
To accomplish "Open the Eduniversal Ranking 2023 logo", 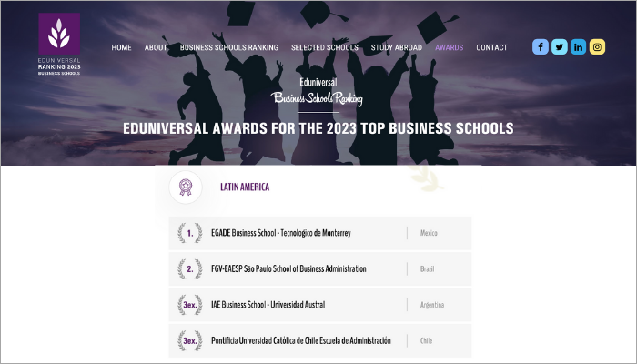I will coord(59,44).
